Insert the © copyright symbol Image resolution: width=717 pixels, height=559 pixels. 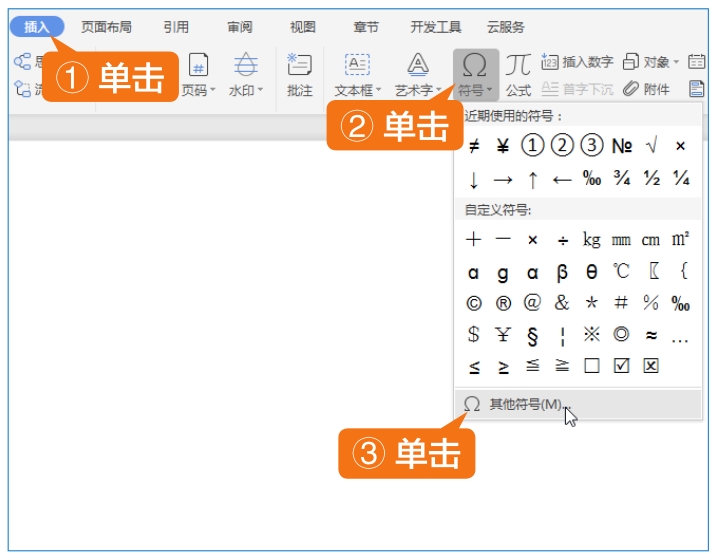[x=474, y=304]
